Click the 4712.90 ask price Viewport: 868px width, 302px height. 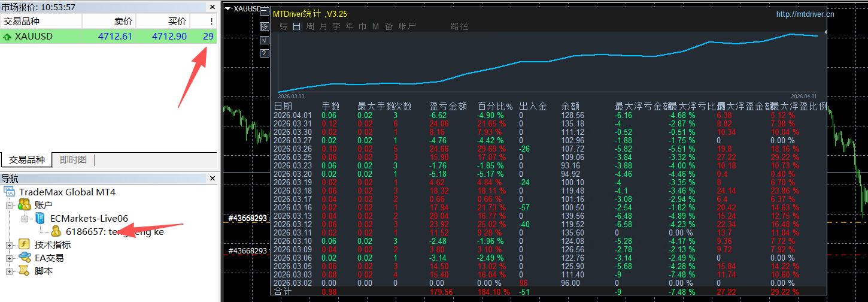coord(169,37)
